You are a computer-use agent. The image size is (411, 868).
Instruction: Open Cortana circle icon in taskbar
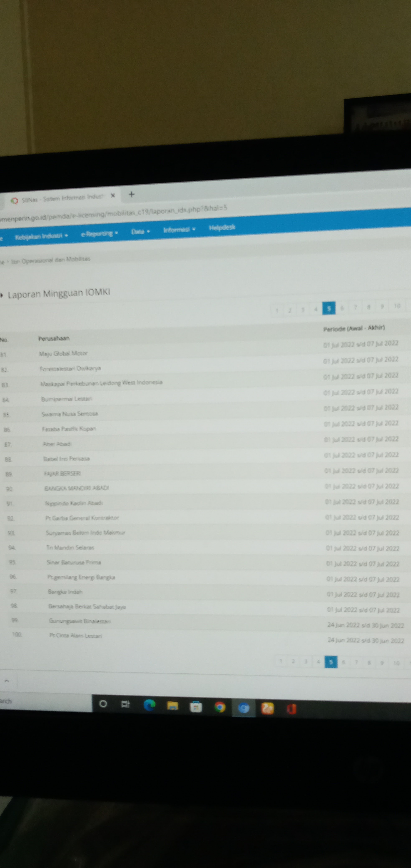click(x=103, y=704)
